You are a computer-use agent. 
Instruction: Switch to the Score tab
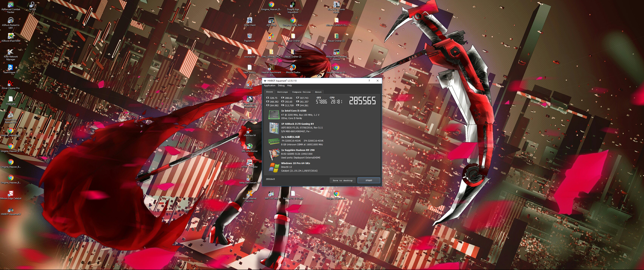coord(269,92)
